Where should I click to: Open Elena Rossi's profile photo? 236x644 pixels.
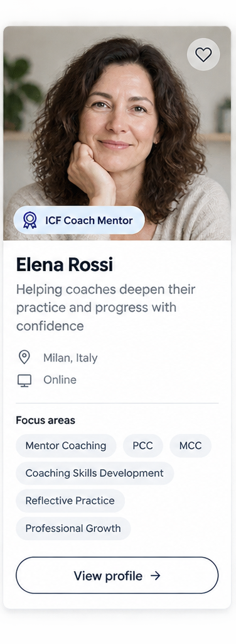click(117, 133)
